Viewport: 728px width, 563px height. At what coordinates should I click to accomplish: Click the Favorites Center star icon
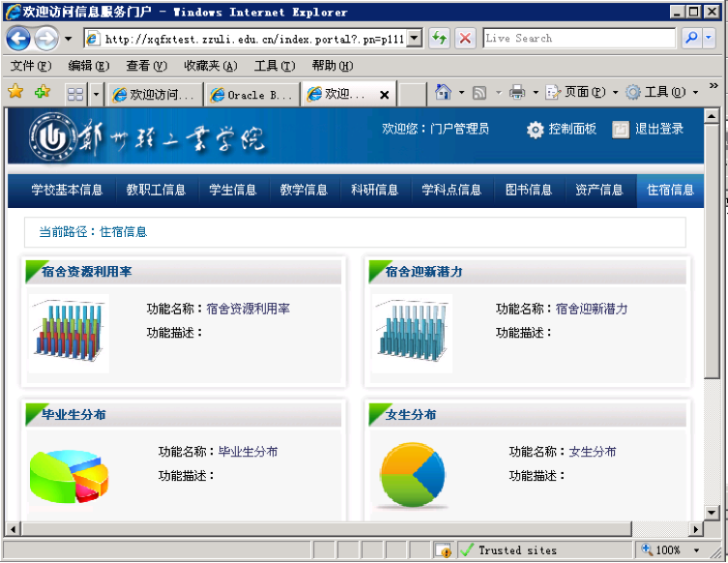click(15, 91)
